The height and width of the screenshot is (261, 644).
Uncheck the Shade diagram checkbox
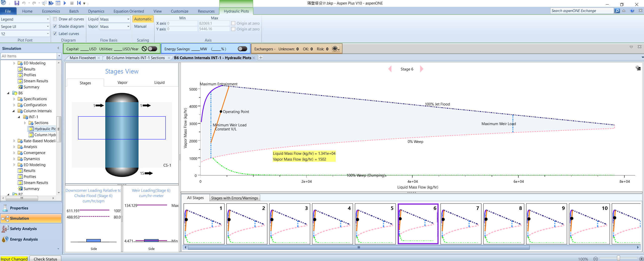[x=55, y=26]
